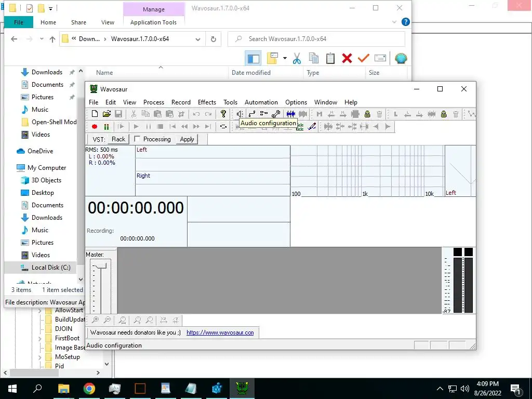Open the Tools menu in Wavosaur

[x=230, y=102]
